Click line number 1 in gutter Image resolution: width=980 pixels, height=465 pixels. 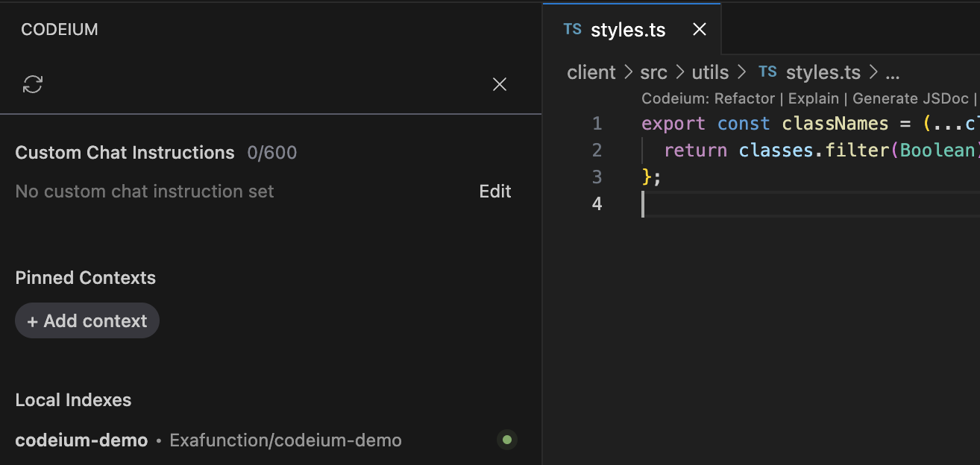[597, 123]
